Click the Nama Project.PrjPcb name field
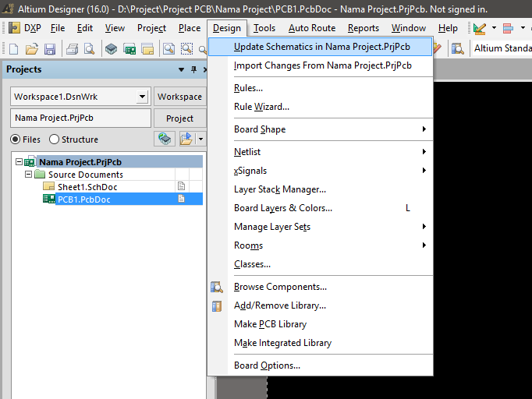Screen dimensions: 532x399 (81, 118)
